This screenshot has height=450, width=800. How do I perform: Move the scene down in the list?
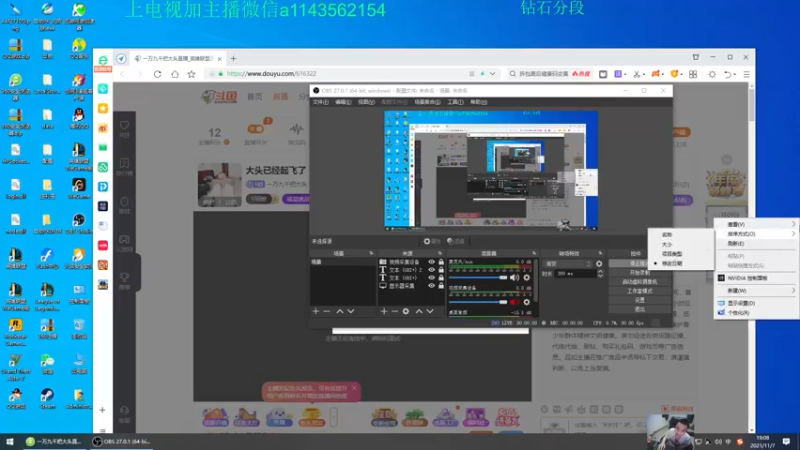pyautogui.click(x=351, y=311)
